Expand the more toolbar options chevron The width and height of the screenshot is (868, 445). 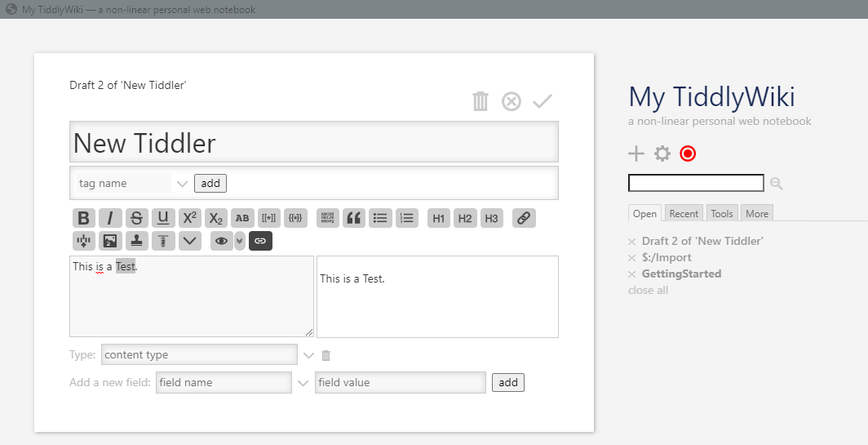[x=190, y=241]
